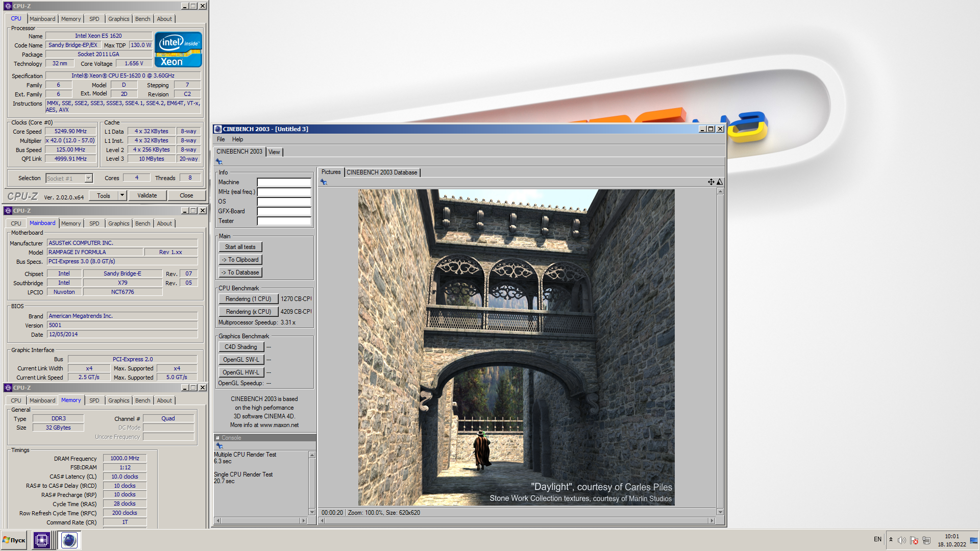This screenshot has height=551, width=980.
Task: Open Tools dropdown arrow in CPU-Z
Action: click(122, 195)
